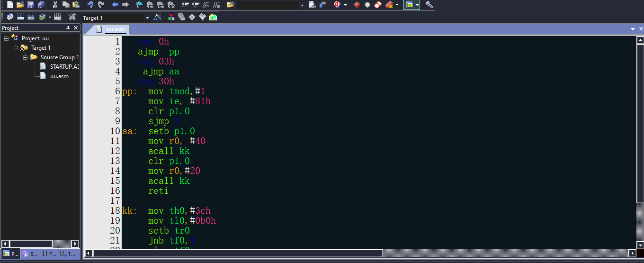Image resolution: width=644 pixels, height=263 pixels.
Task: Insert or remove a bookmark flag
Action: [140, 5]
